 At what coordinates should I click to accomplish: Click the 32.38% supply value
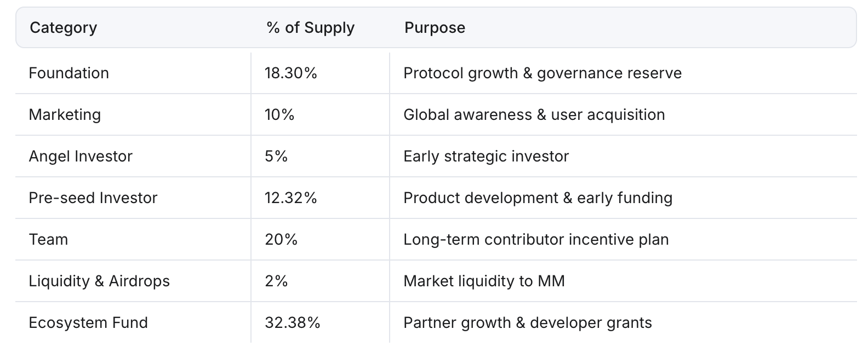(x=292, y=322)
